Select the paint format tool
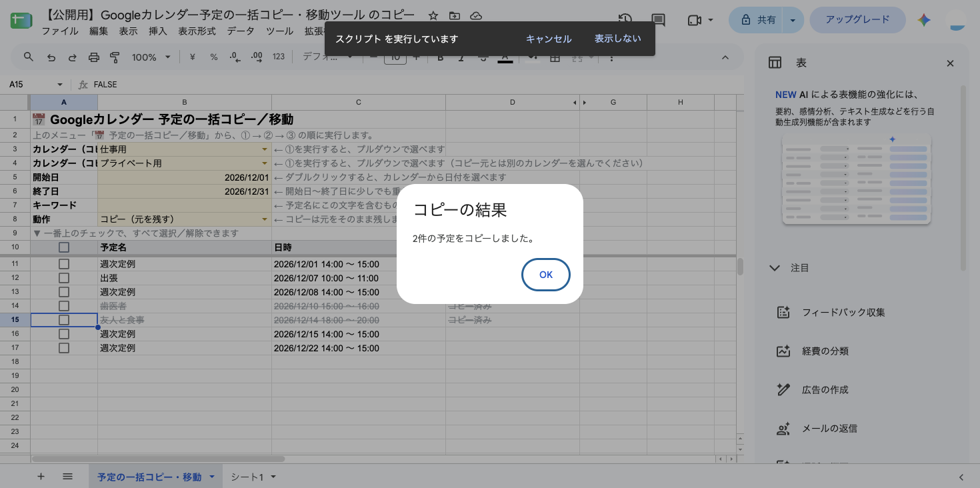The width and height of the screenshot is (980, 488). [x=114, y=57]
